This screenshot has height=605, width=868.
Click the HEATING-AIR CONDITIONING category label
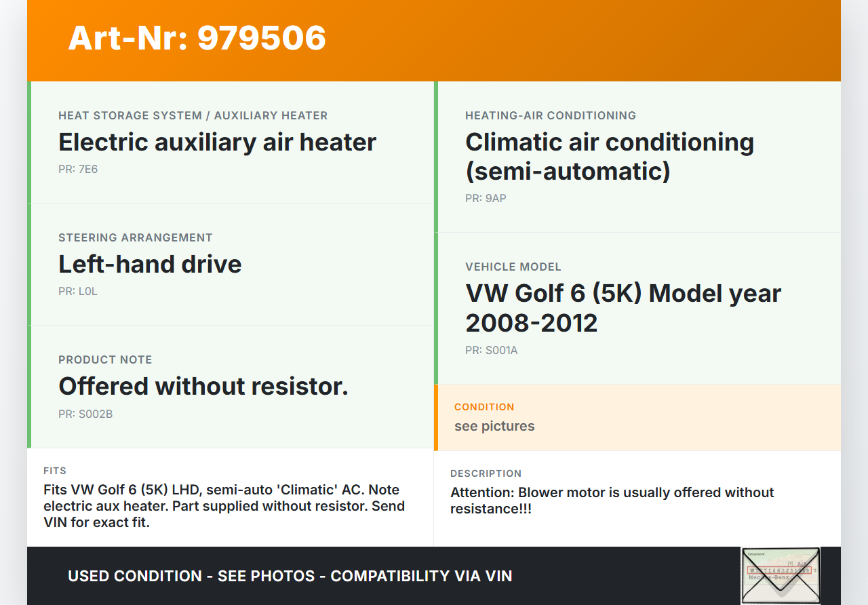click(551, 115)
